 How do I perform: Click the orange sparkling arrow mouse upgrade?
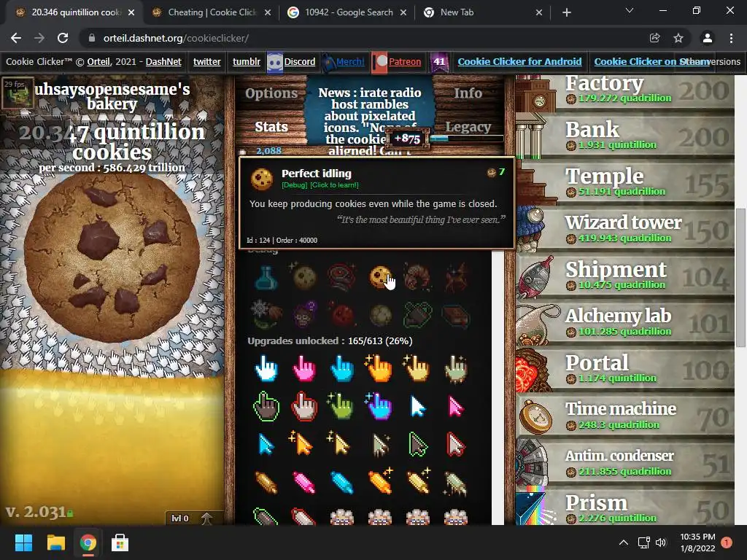coord(301,444)
